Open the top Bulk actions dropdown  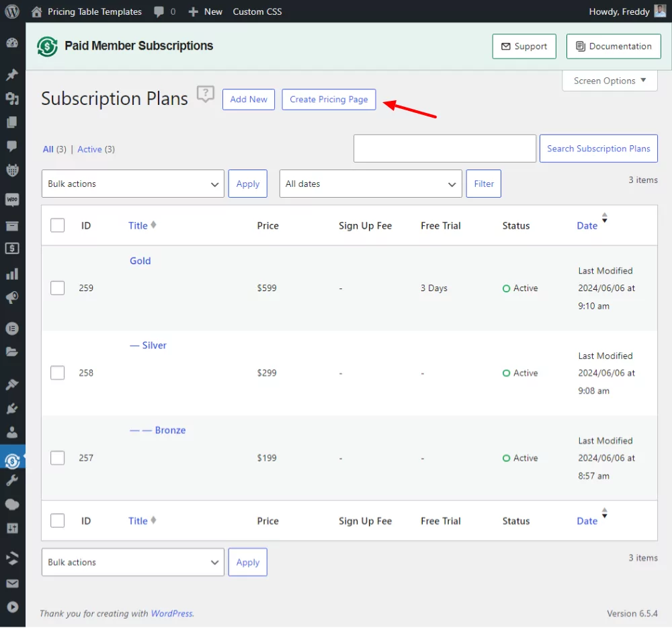tap(133, 184)
